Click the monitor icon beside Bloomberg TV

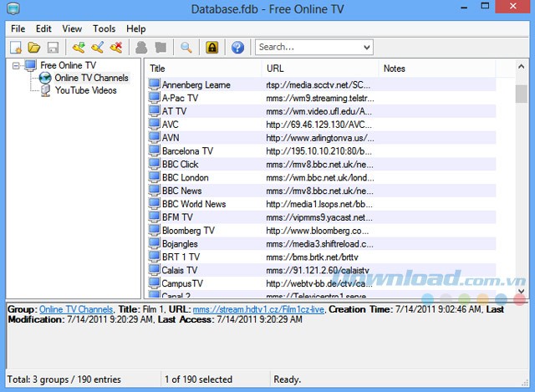(154, 230)
